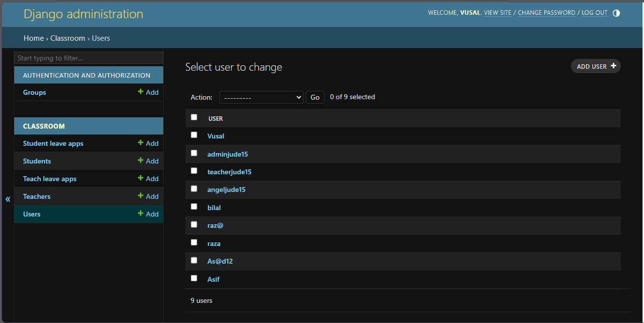Collapse the sidebar with the double-chevron icon
644x323 pixels.
(8, 199)
